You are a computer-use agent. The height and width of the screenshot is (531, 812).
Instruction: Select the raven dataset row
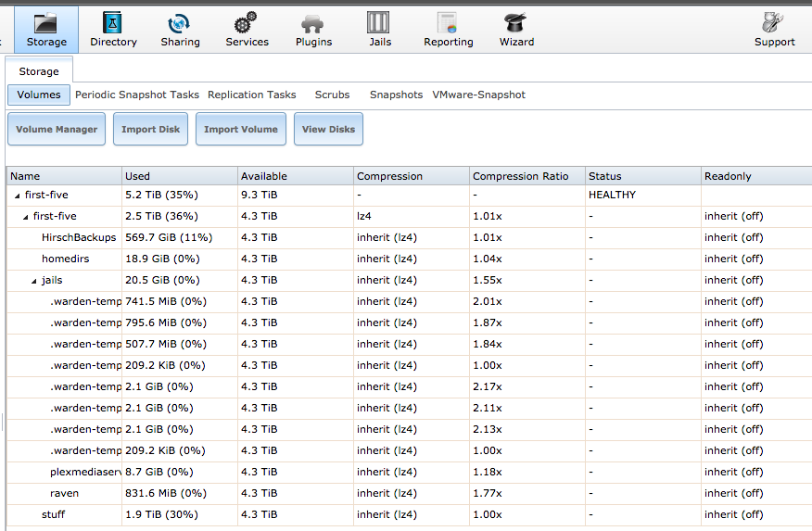coord(409,493)
